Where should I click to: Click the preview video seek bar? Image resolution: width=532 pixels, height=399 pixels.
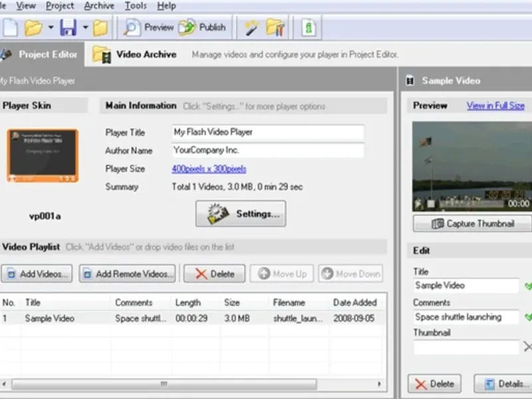coord(471,203)
